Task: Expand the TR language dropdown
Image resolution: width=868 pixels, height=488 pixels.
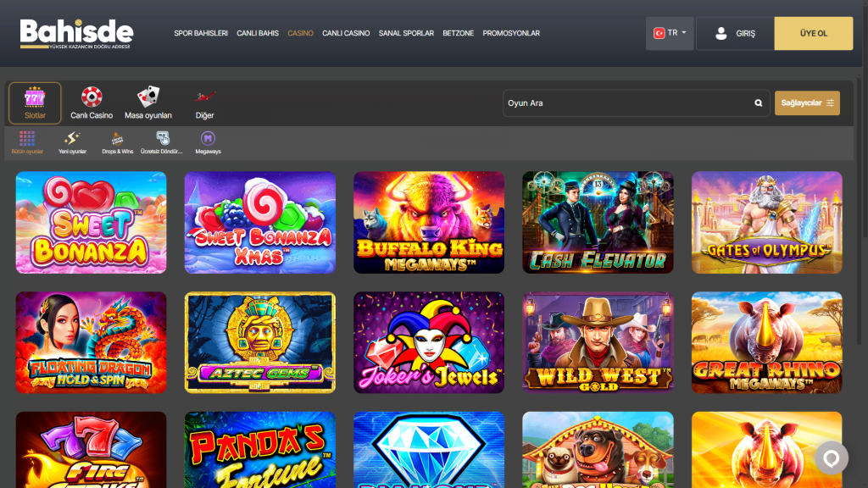Action: [x=669, y=33]
